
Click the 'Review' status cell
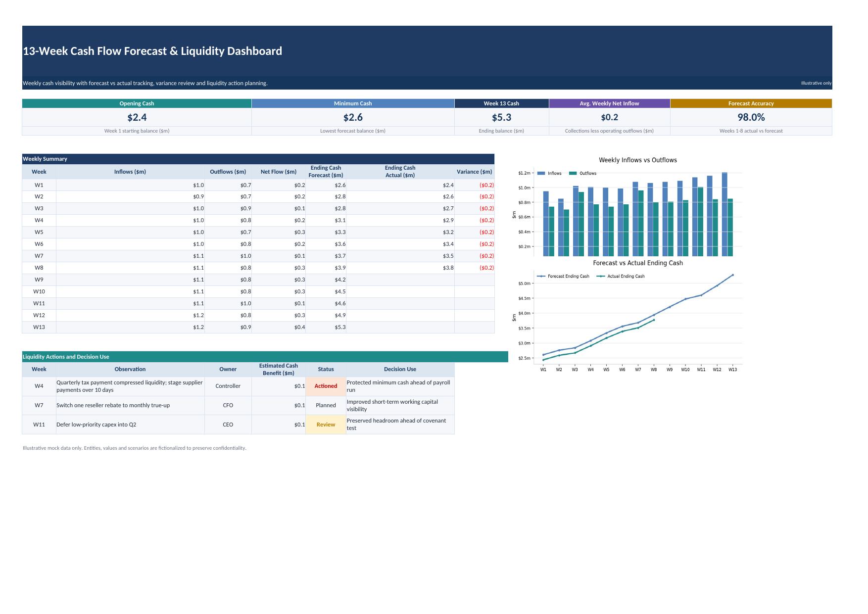(326, 425)
